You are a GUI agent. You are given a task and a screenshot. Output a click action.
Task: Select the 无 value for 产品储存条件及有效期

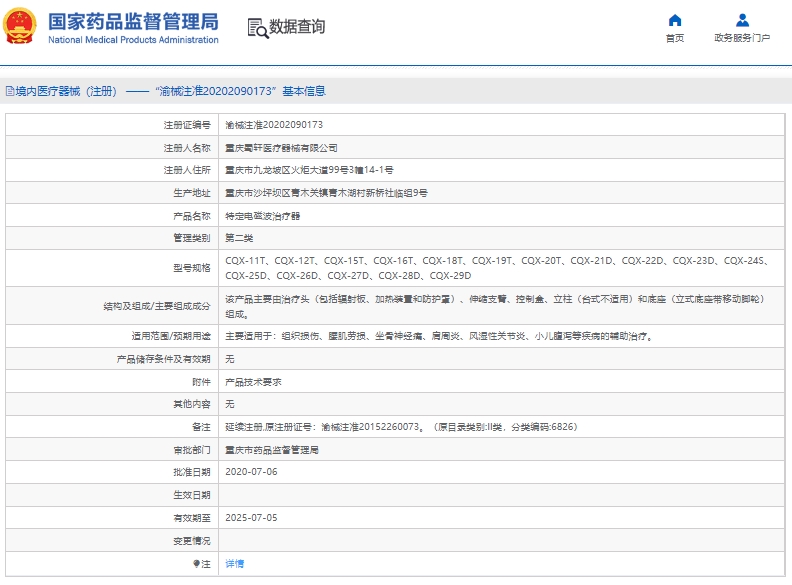tap(230, 359)
